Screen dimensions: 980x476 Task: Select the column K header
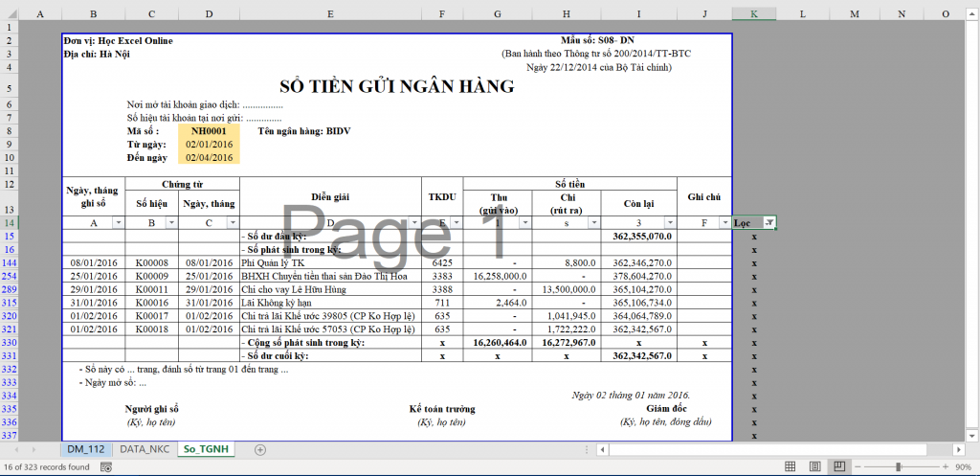pyautogui.click(x=754, y=14)
